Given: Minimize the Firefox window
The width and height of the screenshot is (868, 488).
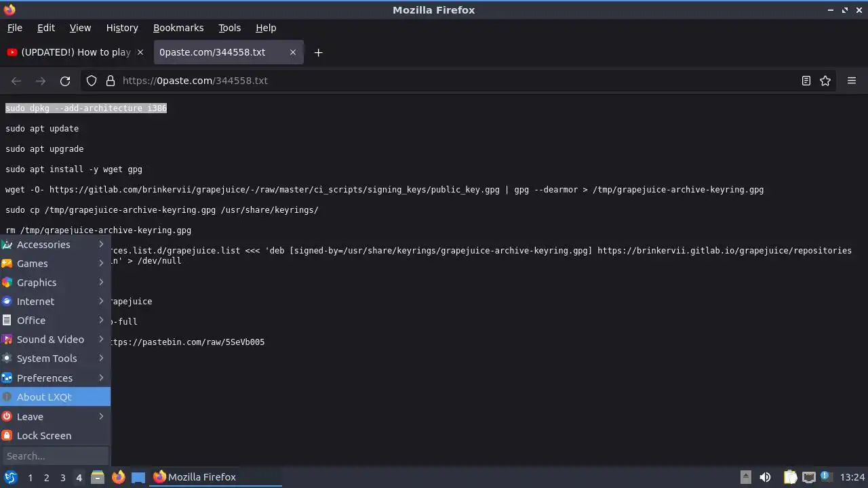Looking at the screenshot, I should [x=831, y=10].
